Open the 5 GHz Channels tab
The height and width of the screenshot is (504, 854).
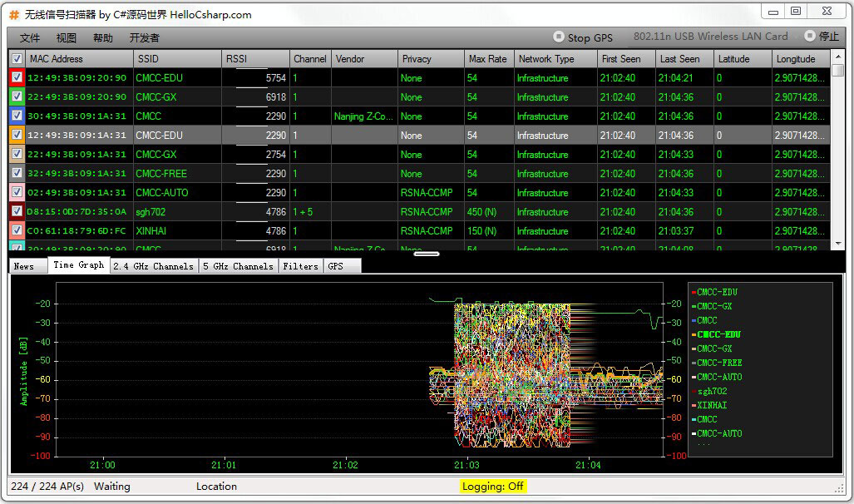coord(238,266)
